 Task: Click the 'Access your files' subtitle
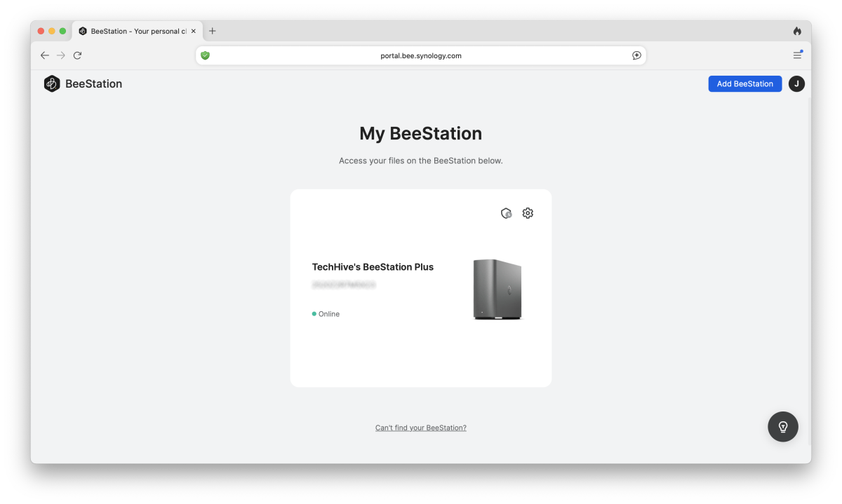421,161
